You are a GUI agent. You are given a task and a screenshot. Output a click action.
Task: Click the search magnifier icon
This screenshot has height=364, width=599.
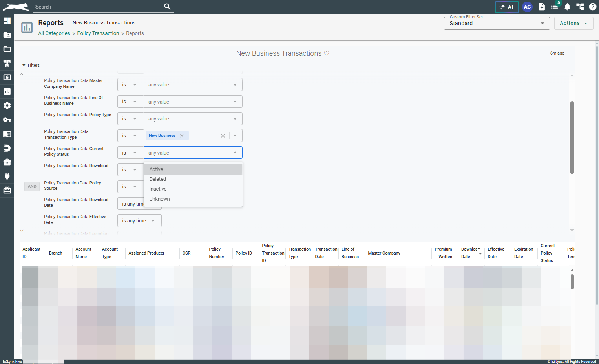tap(167, 7)
